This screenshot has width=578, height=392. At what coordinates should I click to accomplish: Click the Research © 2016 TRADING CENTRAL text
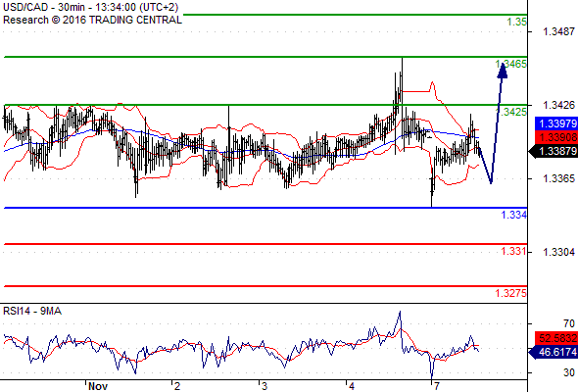coord(92,20)
